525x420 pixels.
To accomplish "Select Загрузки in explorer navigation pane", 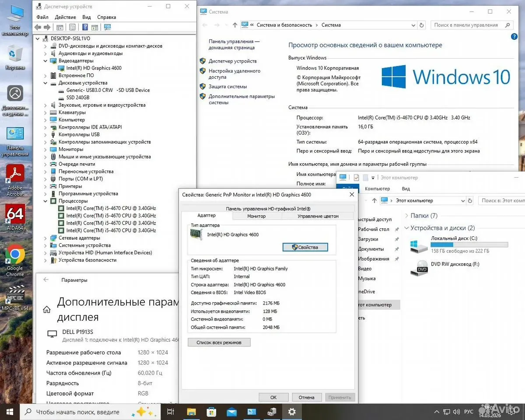I will tap(368, 239).
